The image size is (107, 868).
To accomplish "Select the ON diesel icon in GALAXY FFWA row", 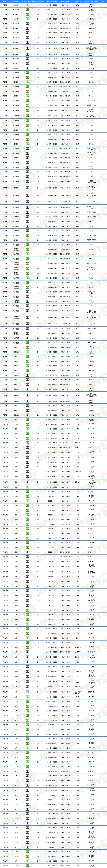I will point(28,28).
